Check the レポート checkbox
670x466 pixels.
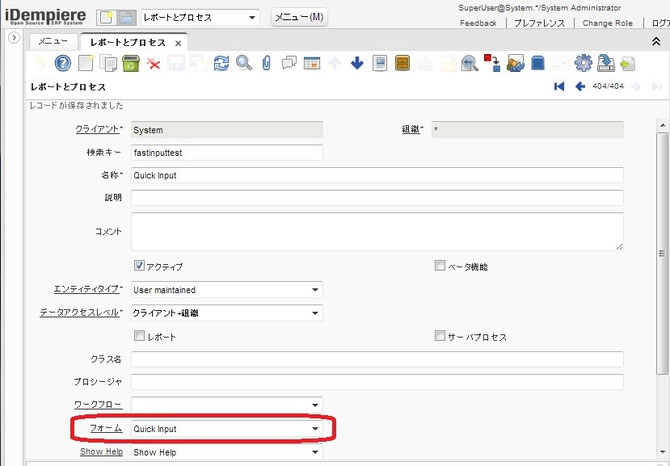(x=139, y=335)
